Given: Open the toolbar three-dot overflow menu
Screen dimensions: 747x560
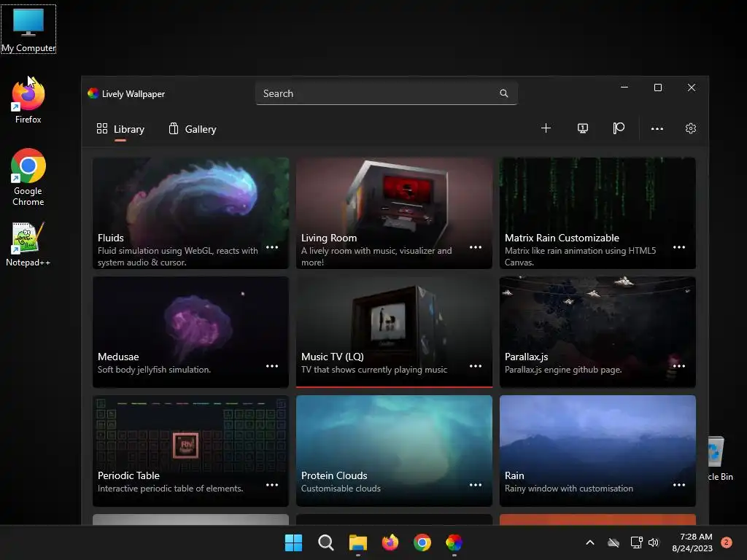Looking at the screenshot, I should coord(657,128).
